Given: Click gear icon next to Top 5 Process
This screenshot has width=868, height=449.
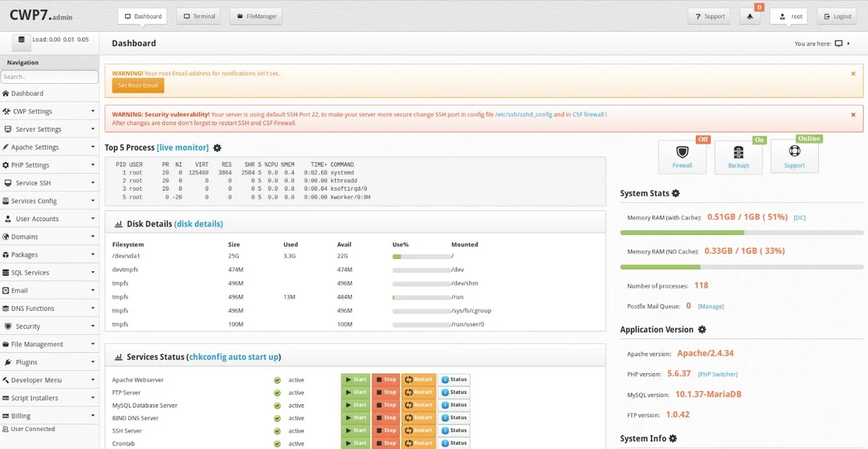Looking at the screenshot, I should 217,148.
